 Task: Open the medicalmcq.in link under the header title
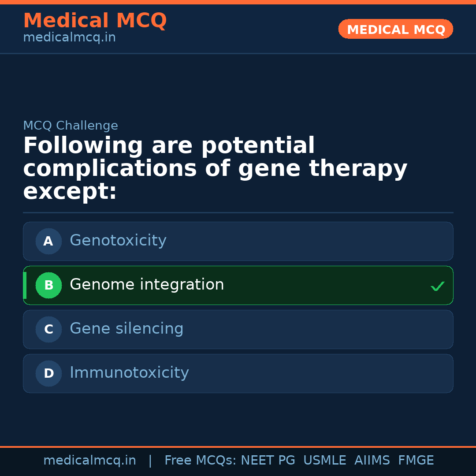69,38
